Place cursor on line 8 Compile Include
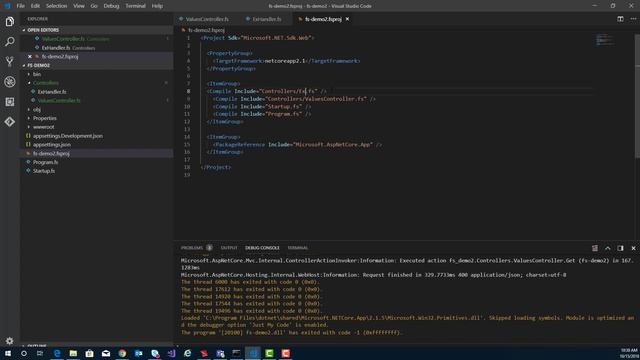Screen dimensions: 640x360 point(267,91)
